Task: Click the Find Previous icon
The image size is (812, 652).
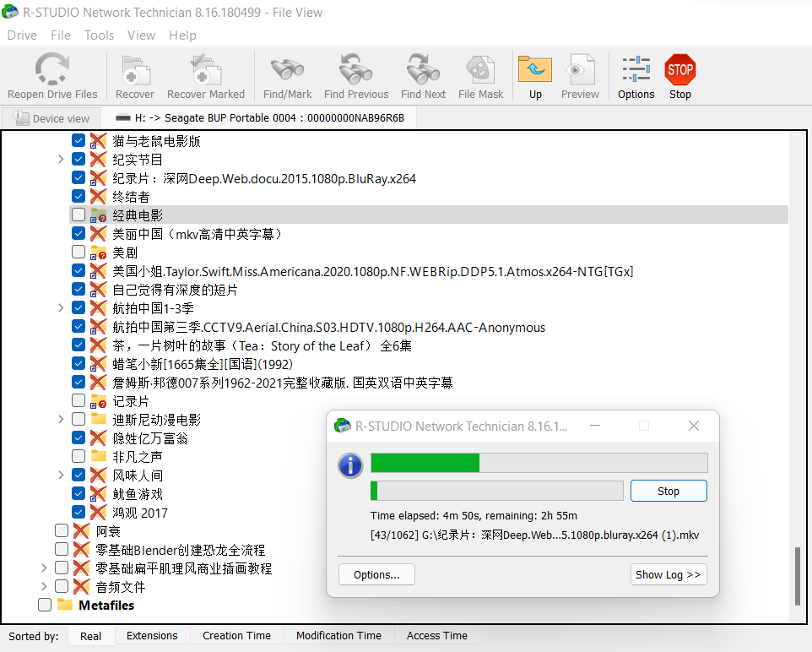Action: point(355,69)
